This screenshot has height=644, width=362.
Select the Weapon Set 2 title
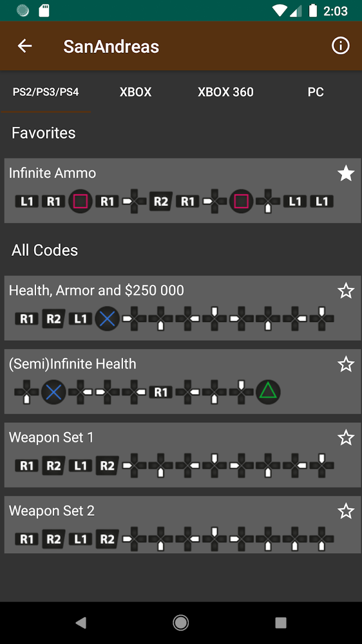click(52, 511)
